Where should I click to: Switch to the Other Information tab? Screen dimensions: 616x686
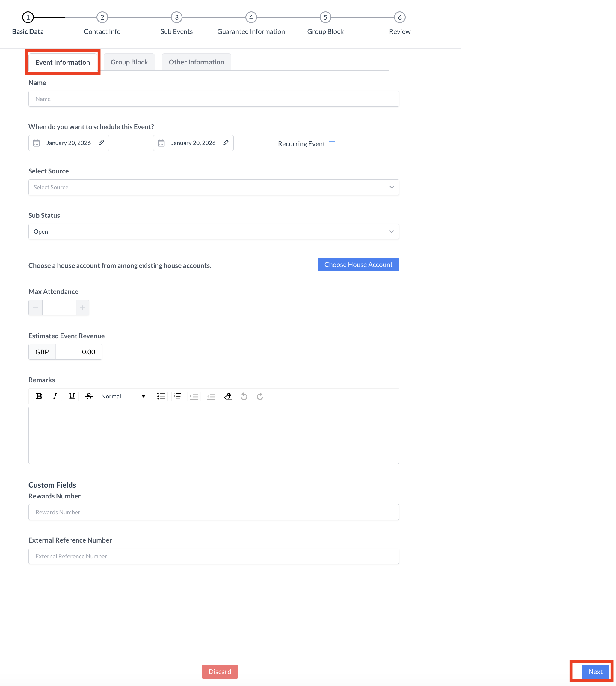[x=196, y=62]
